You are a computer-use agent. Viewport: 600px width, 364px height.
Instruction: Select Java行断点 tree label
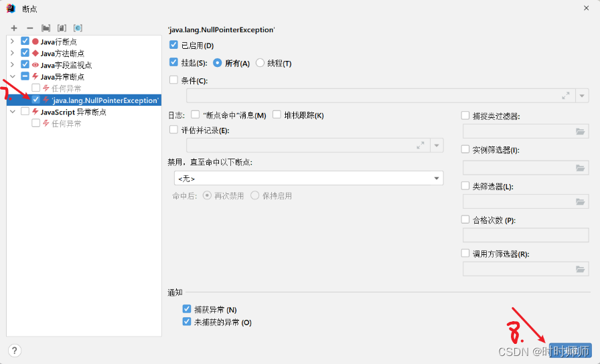(58, 41)
